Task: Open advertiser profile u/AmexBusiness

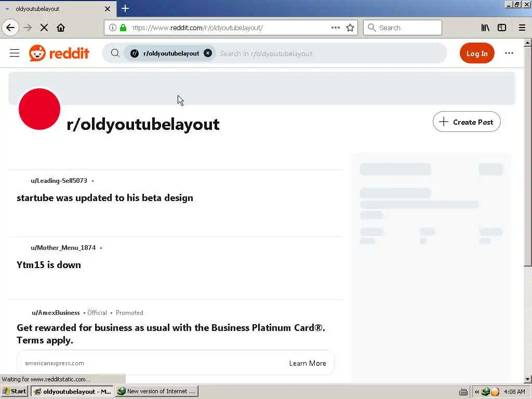Action: pyautogui.click(x=56, y=312)
